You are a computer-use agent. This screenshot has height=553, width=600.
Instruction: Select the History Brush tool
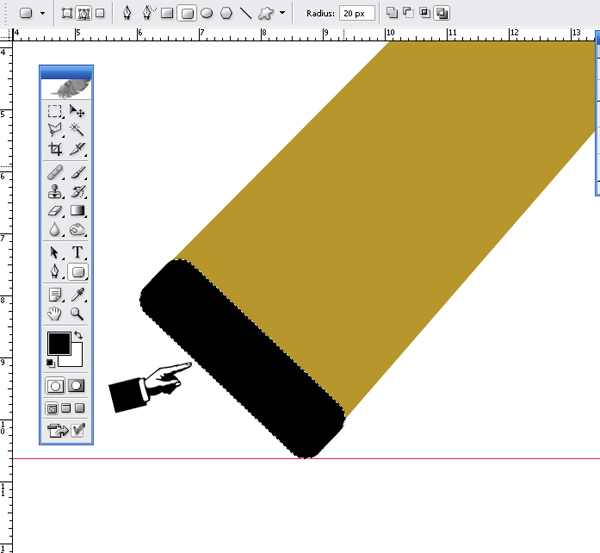coord(77,191)
